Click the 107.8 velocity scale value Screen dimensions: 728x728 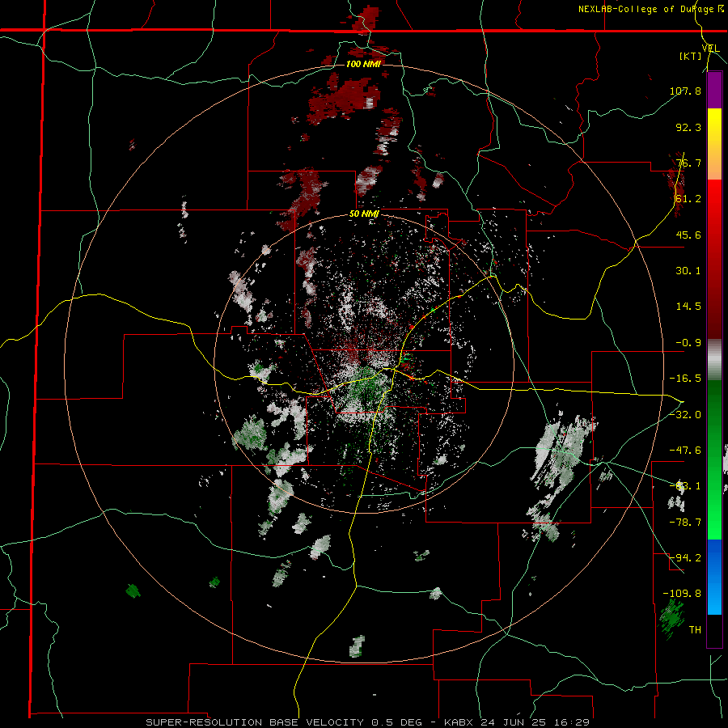685,91
